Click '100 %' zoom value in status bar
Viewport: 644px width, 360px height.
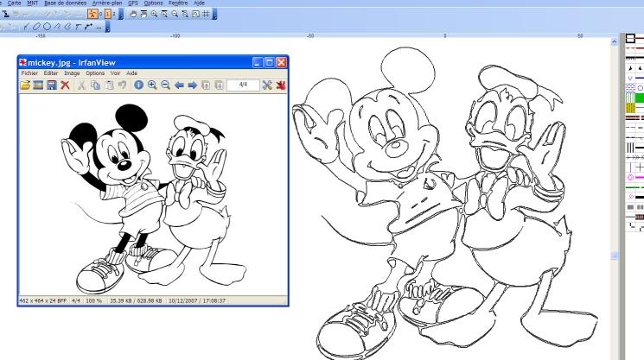(x=93, y=300)
